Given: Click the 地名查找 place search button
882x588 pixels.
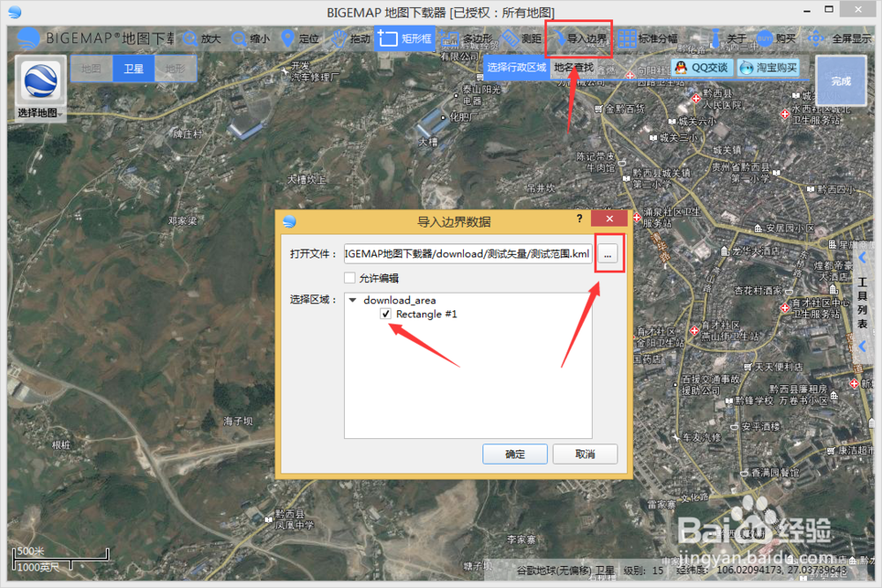Looking at the screenshot, I should click(573, 68).
